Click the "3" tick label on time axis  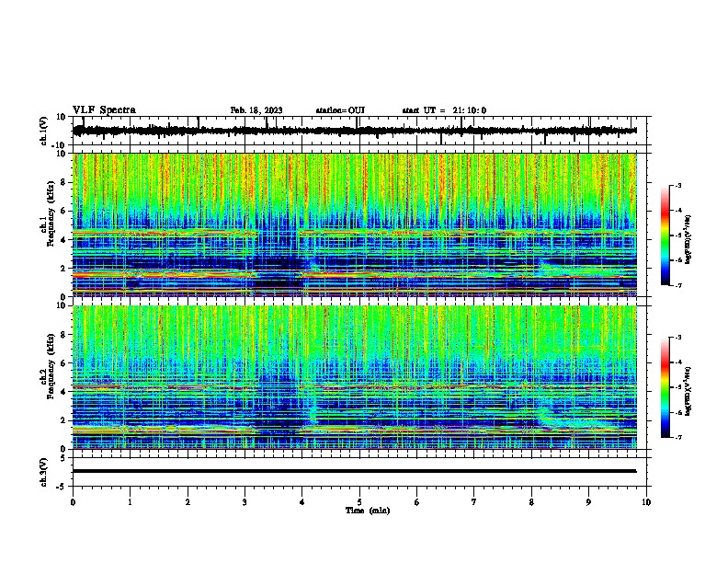point(245,502)
